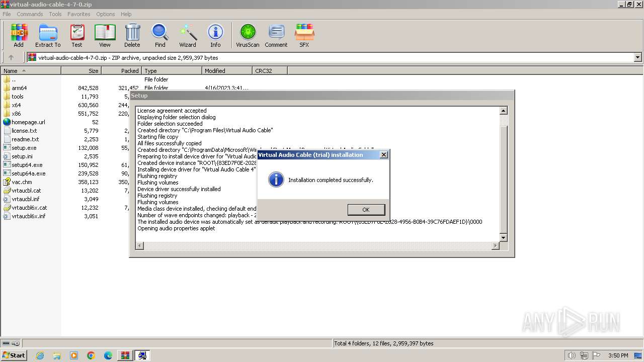Launch Microsoft Edge from taskbar
The height and width of the screenshot is (362, 644).
(x=108, y=355)
